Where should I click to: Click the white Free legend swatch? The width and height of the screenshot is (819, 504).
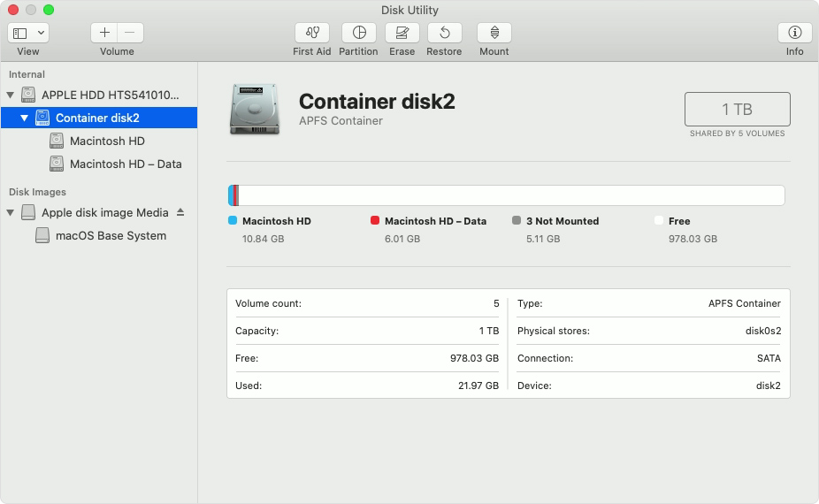pos(659,220)
